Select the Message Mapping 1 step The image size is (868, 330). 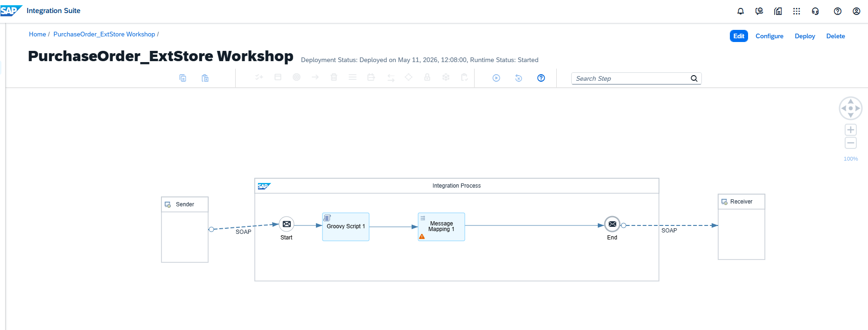coord(441,227)
